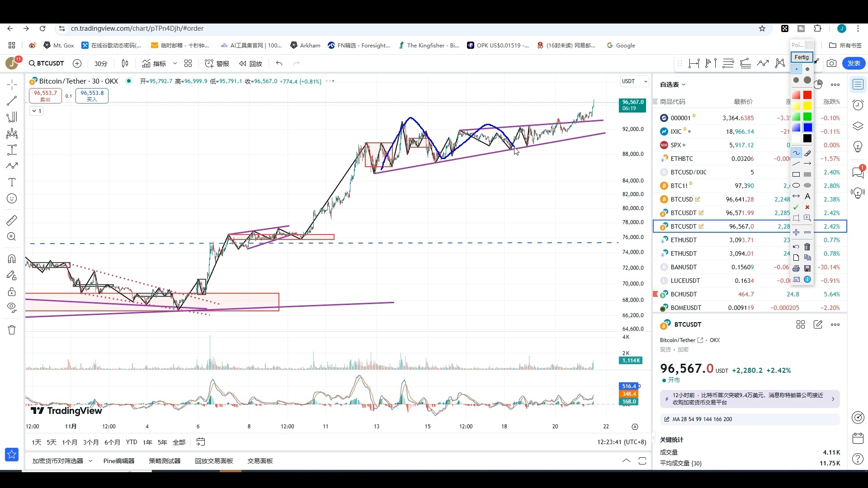Click the zoom in magnifier tool

tap(12, 237)
